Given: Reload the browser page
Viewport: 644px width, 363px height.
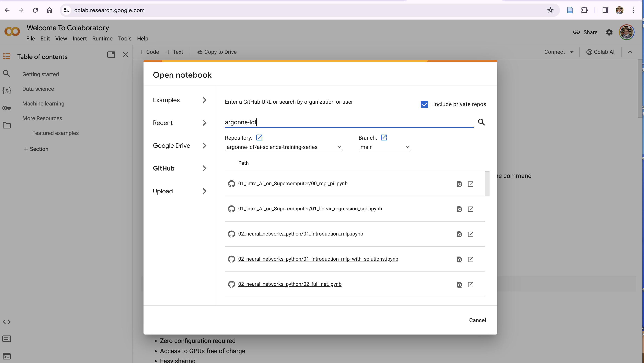Looking at the screenshot, I should click(35, 10).
